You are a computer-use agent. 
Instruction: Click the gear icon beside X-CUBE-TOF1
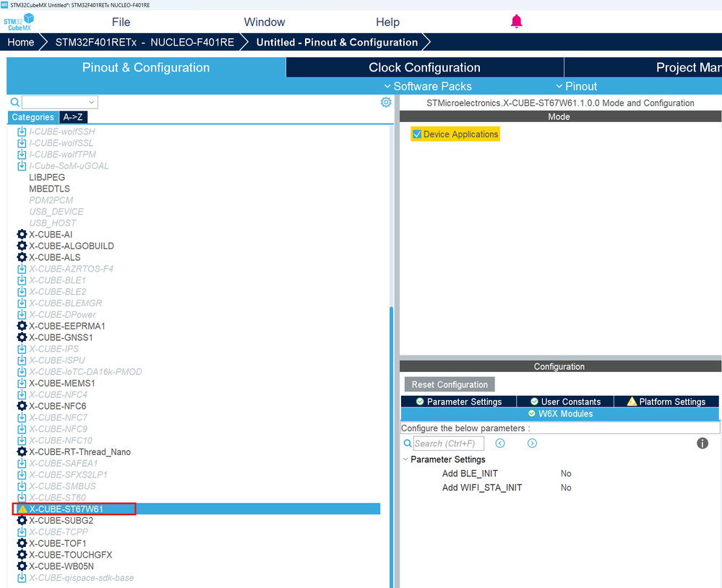[22, 543]
